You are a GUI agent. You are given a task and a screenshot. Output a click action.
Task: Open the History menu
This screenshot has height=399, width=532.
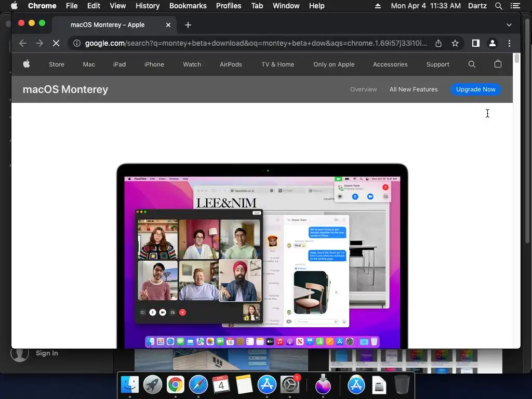coord(148,6)
